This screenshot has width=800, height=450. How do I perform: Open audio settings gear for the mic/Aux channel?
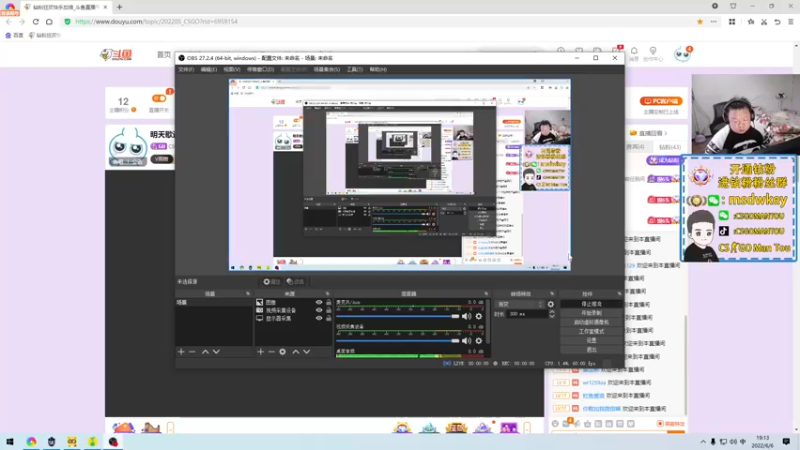[x=479, y=316]
